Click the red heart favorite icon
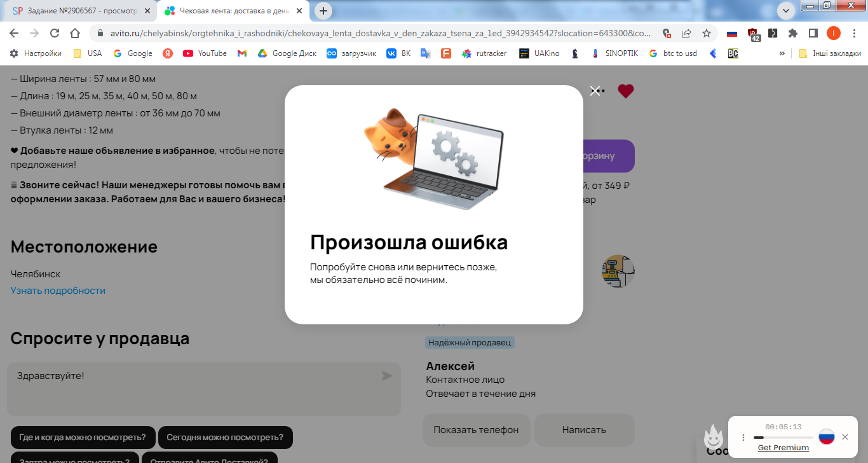 pyautogui.click(x=626, y=91)
